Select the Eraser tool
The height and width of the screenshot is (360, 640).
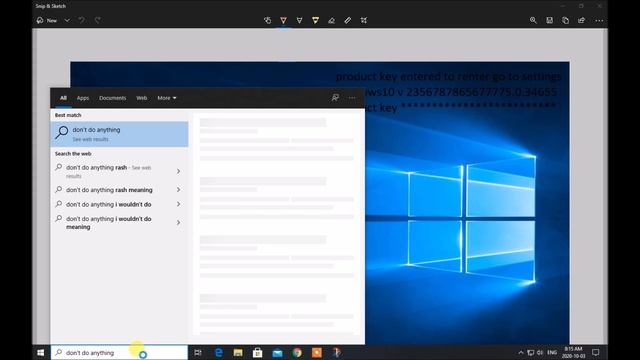[331, 20]
